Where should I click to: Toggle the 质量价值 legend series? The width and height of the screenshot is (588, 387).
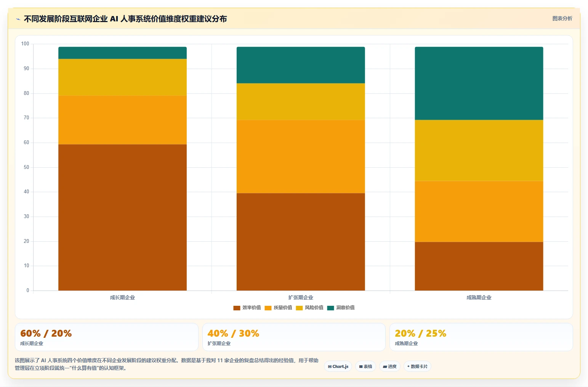pyautogui.click(x=278, y=308)
